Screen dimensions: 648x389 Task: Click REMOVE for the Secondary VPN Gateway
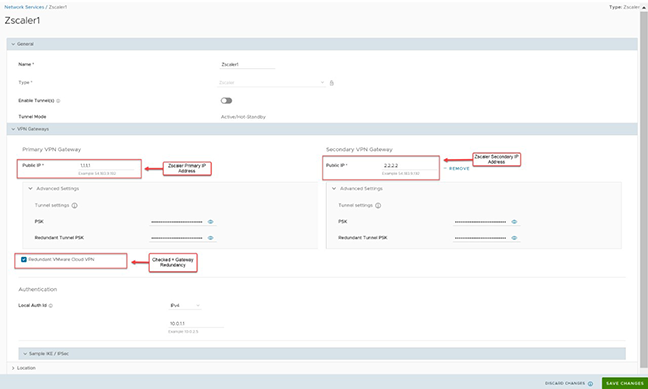[x=457, y=169]
